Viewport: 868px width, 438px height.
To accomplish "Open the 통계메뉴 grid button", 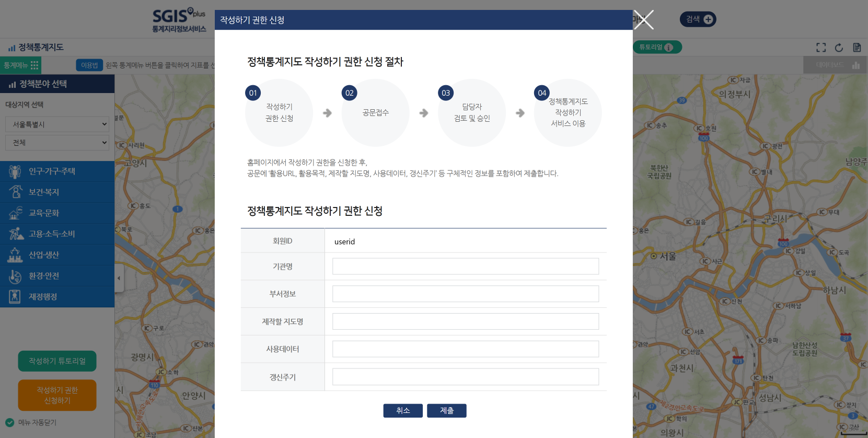I will pos(21,65).
